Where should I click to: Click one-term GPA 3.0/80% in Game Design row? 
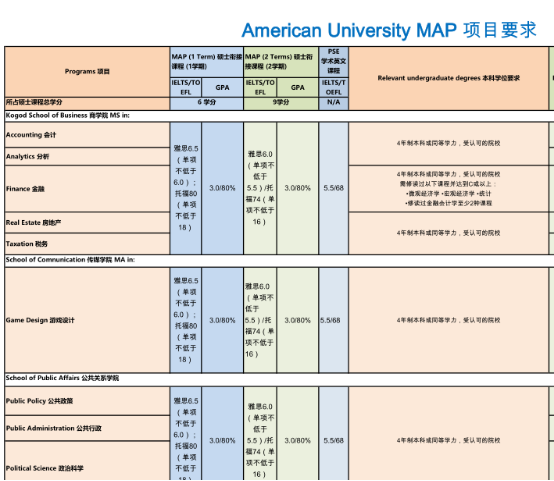(222, 320)
